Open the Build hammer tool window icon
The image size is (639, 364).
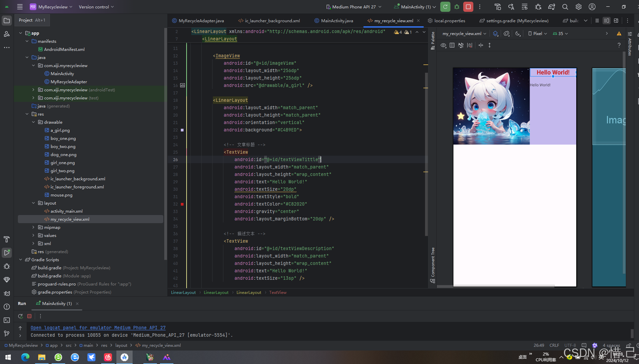point(6,239)
